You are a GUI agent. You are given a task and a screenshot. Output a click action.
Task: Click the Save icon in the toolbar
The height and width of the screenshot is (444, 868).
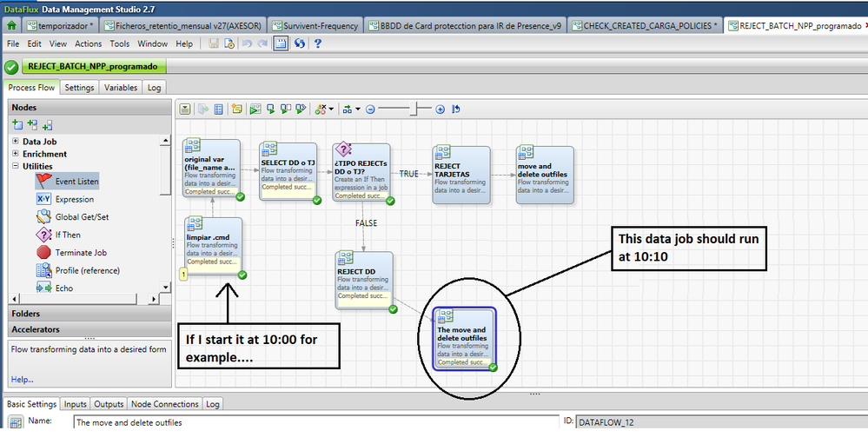(x=214, y=43)
